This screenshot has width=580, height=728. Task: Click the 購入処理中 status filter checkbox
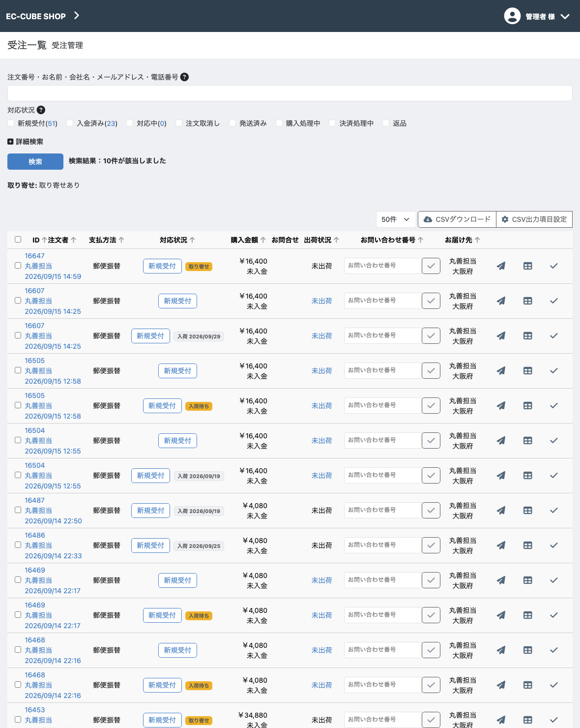pyautogui.click(x=279, y=123)
